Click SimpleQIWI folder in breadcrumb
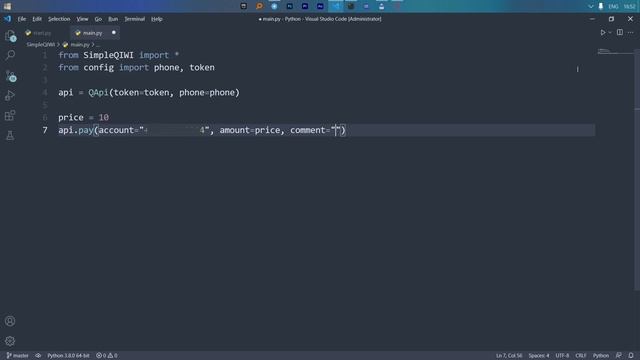Screen dimensions: 640x360 point(40,44)
